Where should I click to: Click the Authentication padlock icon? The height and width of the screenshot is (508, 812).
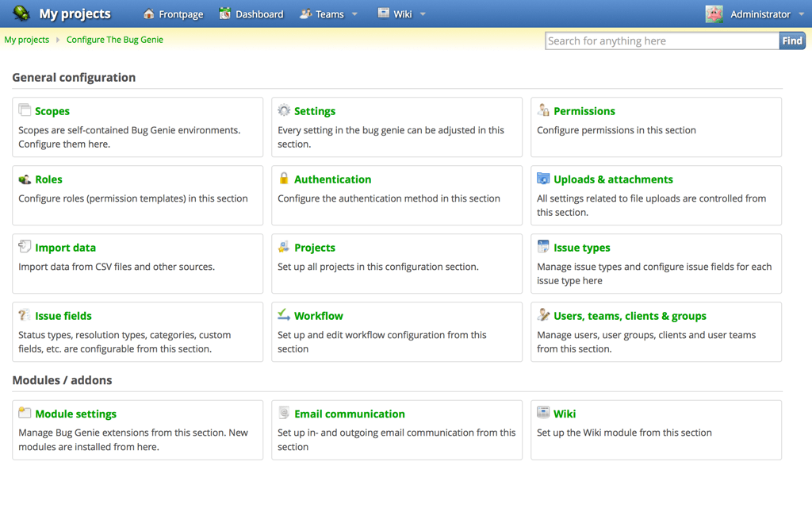coord(284,179)
